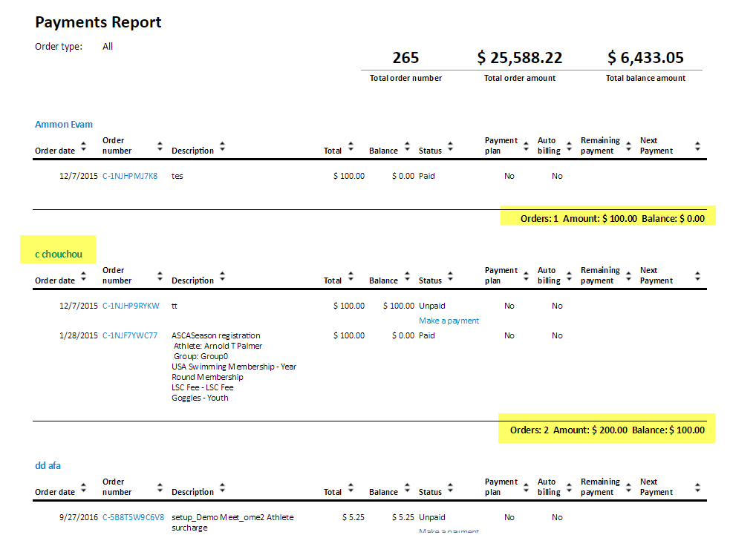Select c chouchou summary Orders: 2 line
Screen dimensions: 756x535
[607, 430]
